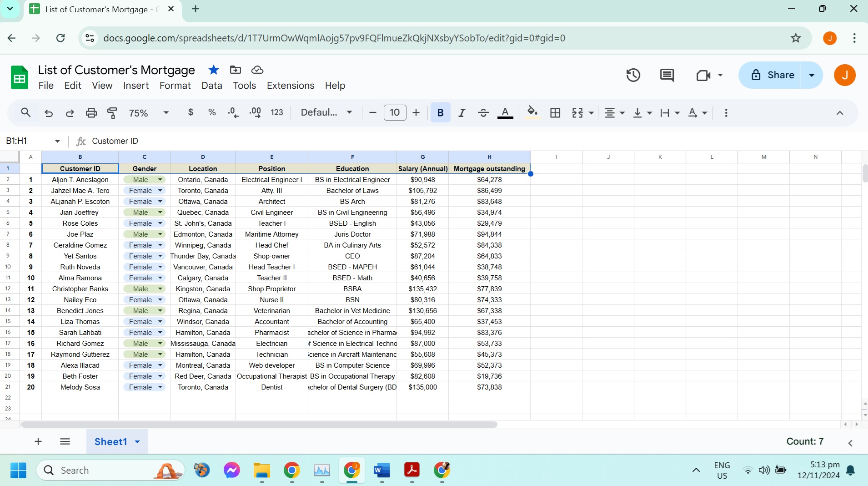Click the search menus magnifier icon
Screen dimensions: 868x486
pos(26,112)
